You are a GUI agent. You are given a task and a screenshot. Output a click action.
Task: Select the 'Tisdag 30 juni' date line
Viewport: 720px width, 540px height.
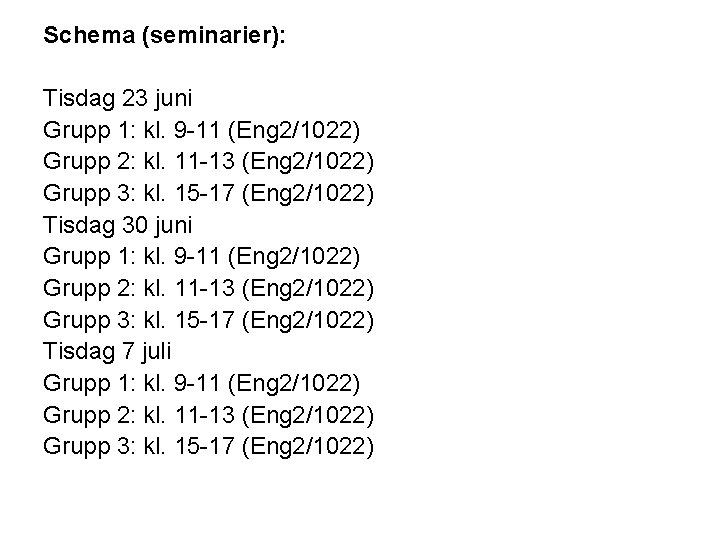point(118,225)
